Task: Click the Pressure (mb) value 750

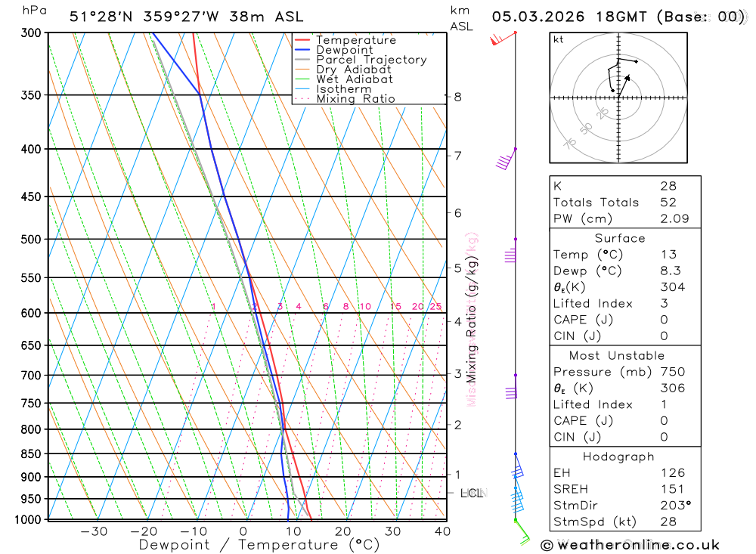Action: pyautogui.click(x=673, y=372)
